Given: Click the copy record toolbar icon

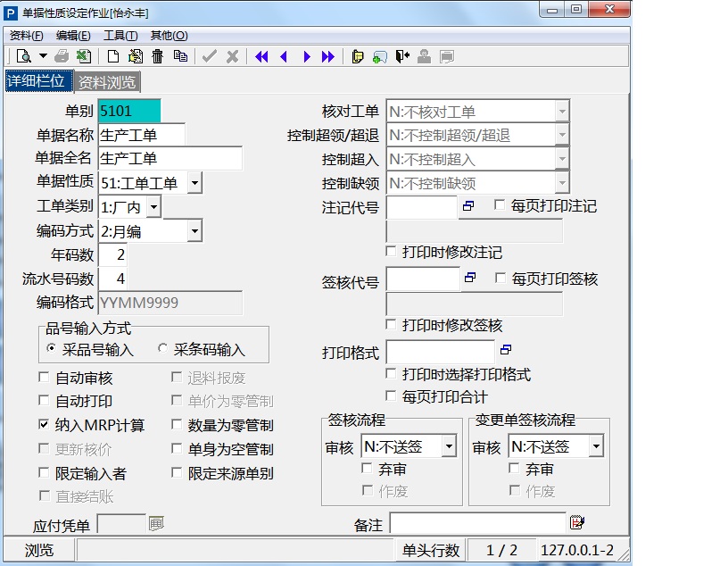Looking at the screenshot, I should (x=180, y=56).
